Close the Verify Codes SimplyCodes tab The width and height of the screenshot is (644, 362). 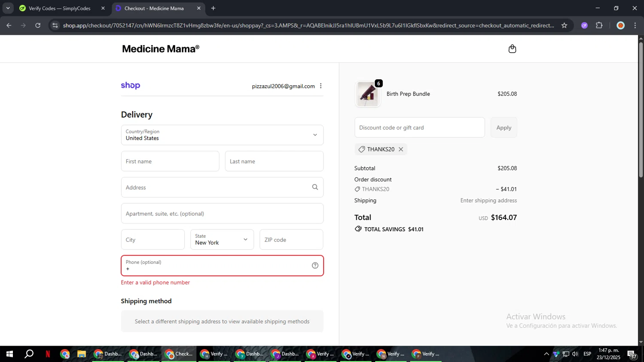tap(103, 8)
